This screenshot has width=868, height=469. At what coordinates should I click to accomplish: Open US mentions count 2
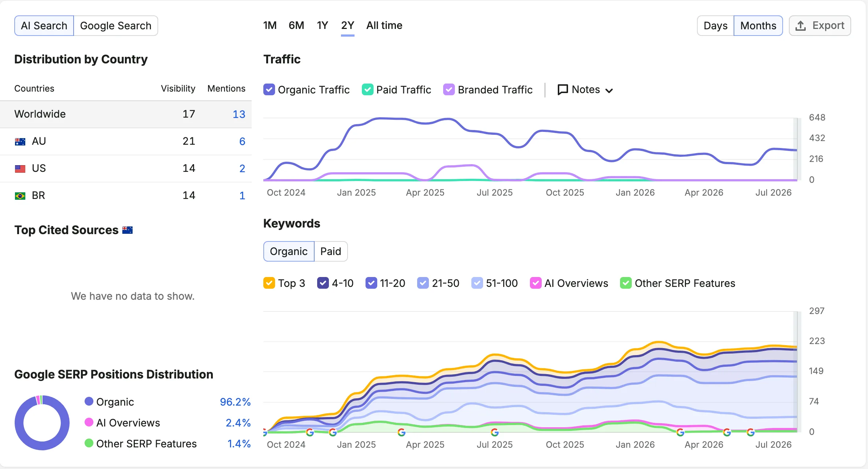pos(242,169)
